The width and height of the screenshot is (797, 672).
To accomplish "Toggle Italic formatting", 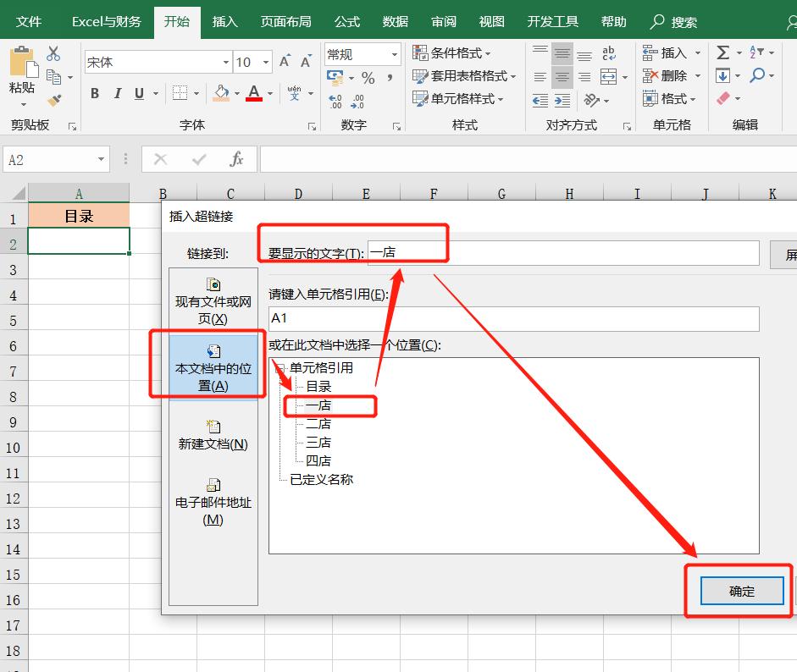I will pos(117,93).
